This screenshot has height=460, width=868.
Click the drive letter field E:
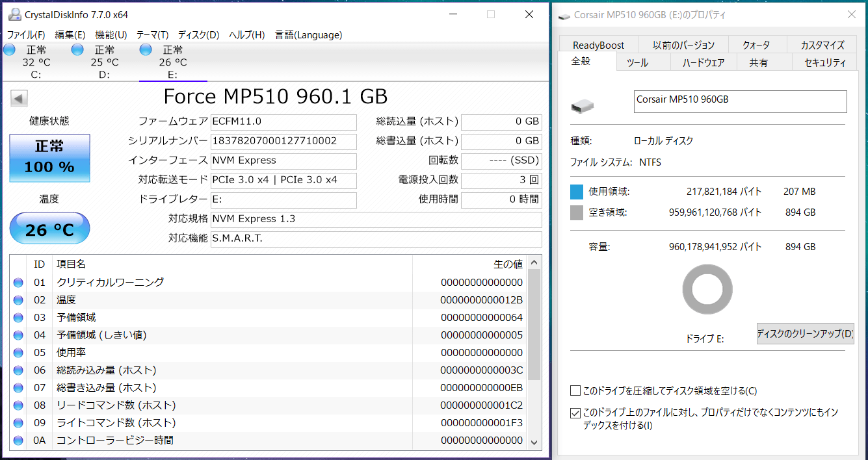283,199
